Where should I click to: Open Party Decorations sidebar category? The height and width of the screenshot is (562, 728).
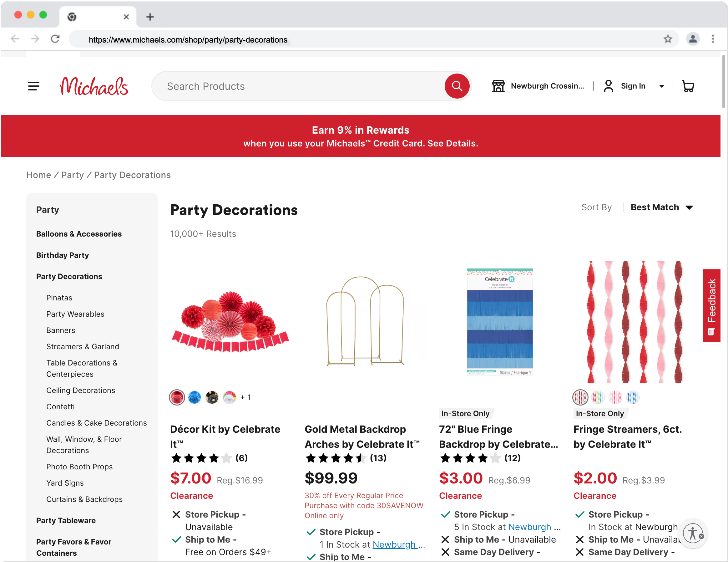(x=69, y=277)
